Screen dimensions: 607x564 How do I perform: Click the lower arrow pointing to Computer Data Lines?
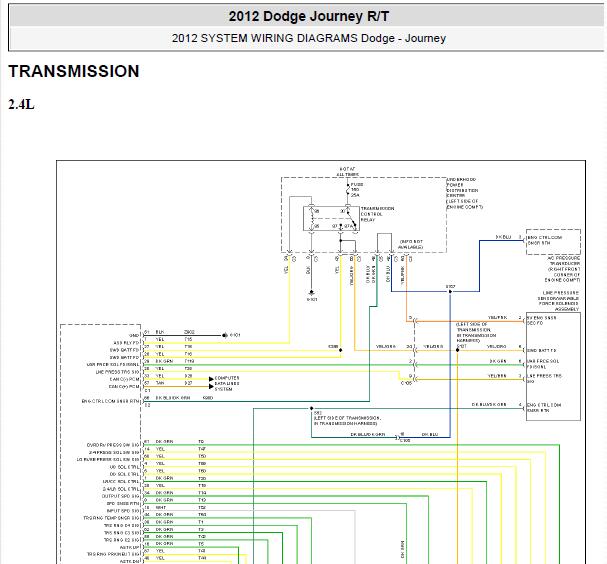(211, 386)
